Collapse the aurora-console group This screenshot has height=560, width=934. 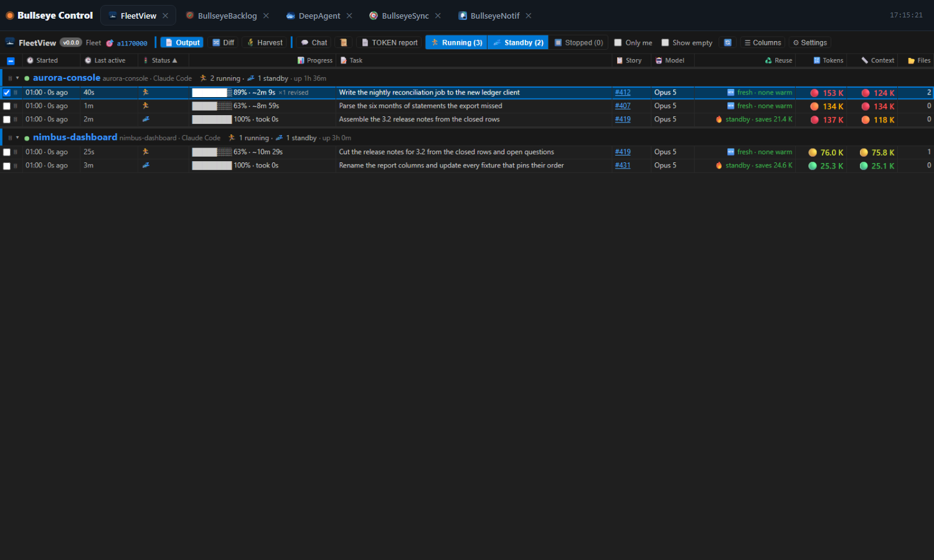tap(17, 78)
